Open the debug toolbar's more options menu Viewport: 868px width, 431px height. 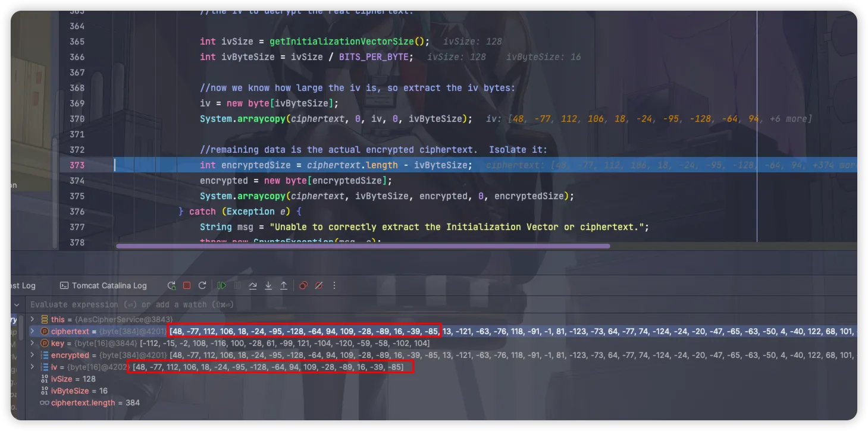pos(334,286)
